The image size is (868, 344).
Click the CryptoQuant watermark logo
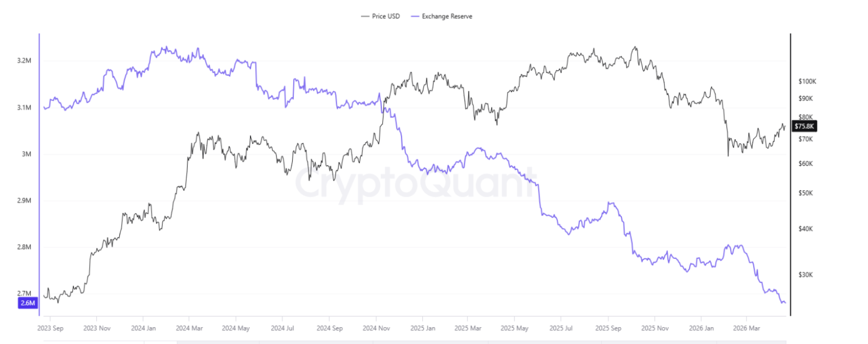click(x=416, y=182)
